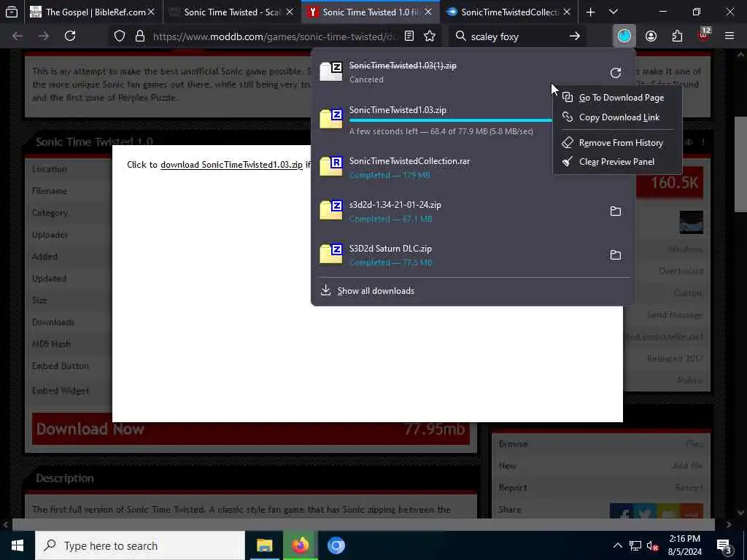Image resolution: width=747 pixels, height=560 pixels.
Task: Click the horizontal scrollbar at page bottom
Action: (x=363, y=524)
